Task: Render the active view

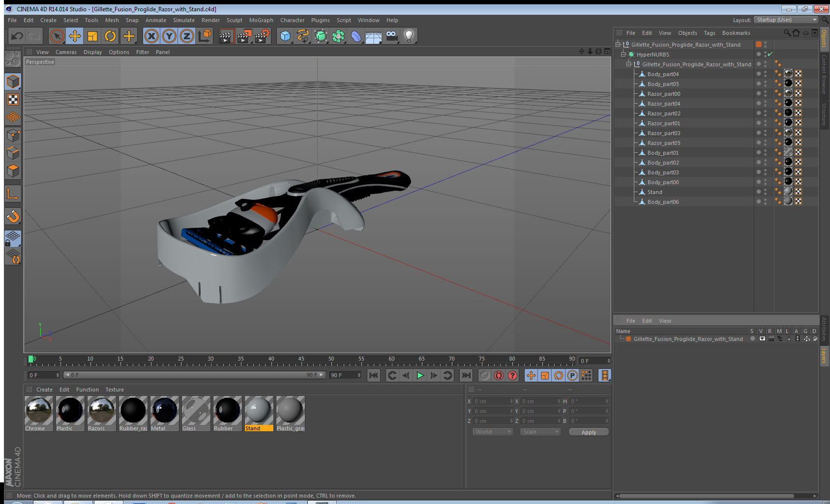Action: 226,36
